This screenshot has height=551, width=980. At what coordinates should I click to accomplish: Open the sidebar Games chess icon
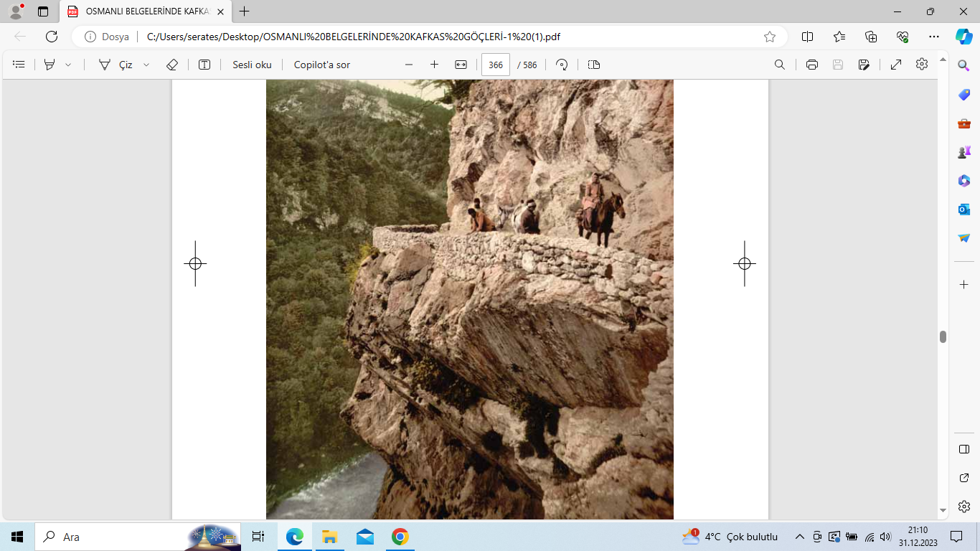click(x=964, y=152)
